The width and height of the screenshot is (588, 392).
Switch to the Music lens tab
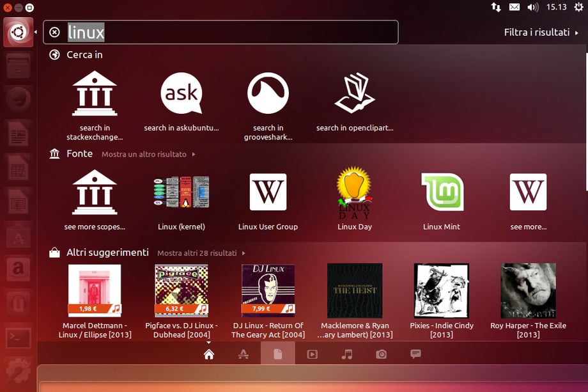[x=346, y=354]
